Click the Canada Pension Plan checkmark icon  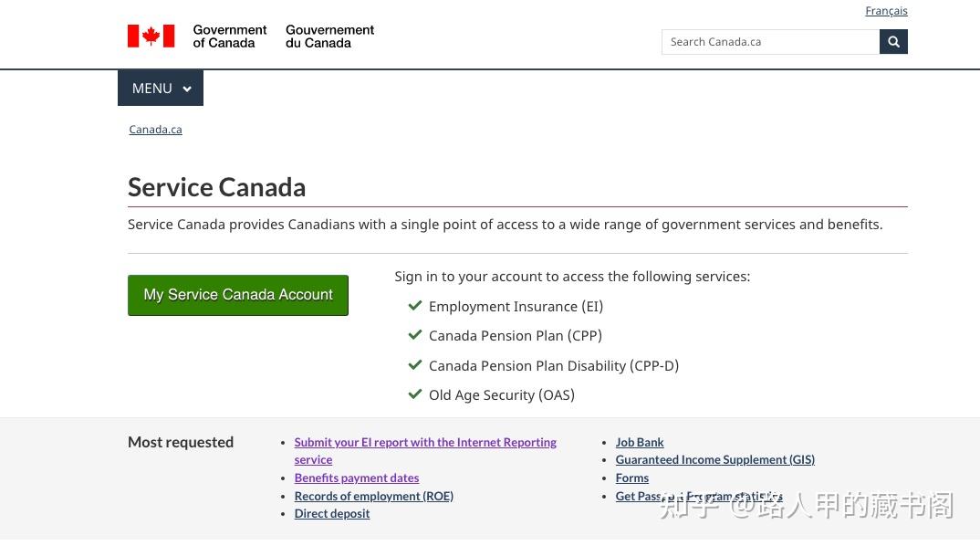pos(415,335)
